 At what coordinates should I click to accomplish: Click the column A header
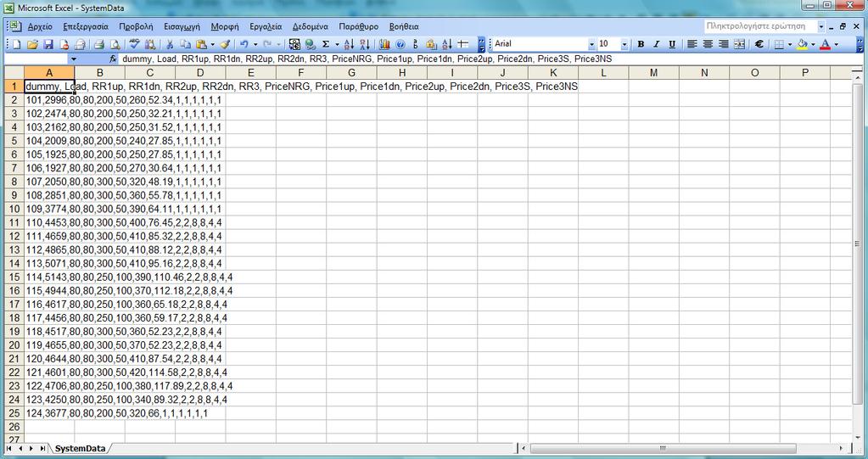[49, 72]
